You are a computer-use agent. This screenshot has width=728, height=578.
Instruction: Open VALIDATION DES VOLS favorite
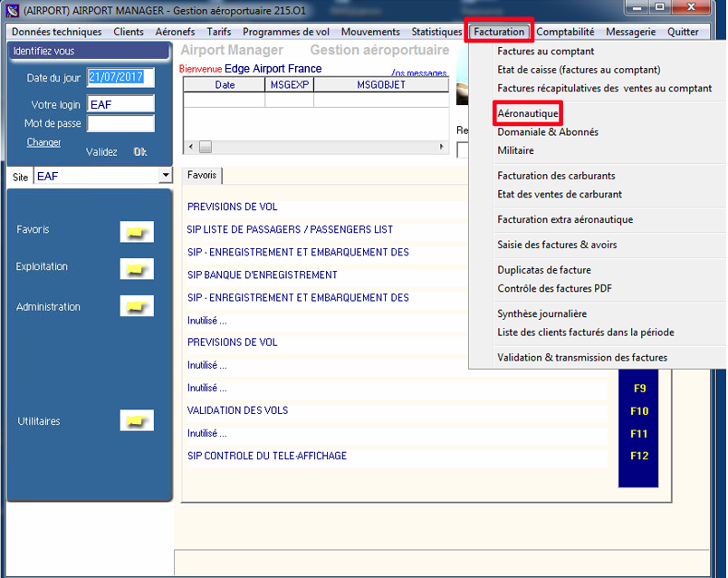coord(237,410)
